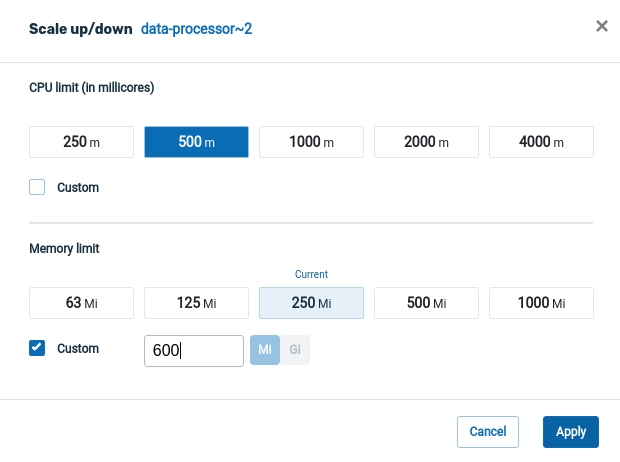Open the data-processor~2 link
This screenshot has width=620, height=462.
196,29
